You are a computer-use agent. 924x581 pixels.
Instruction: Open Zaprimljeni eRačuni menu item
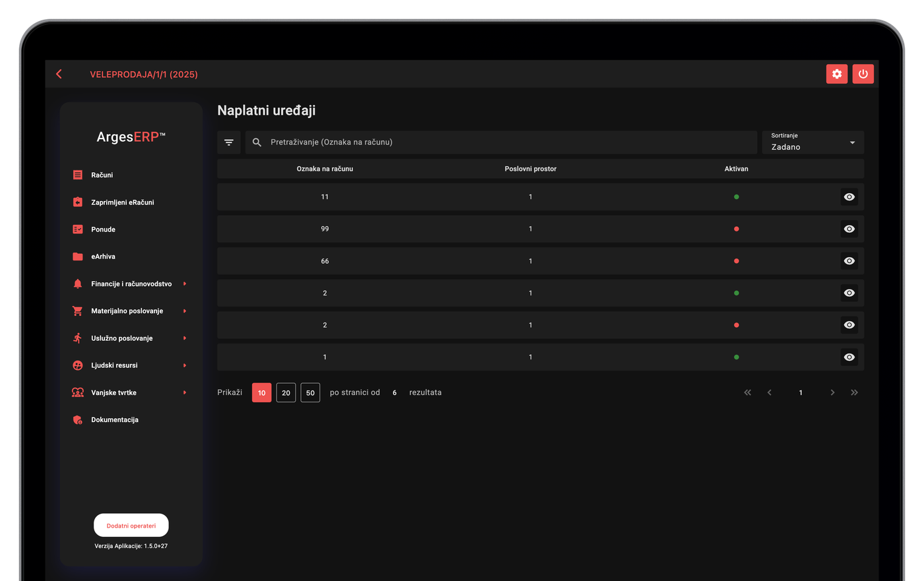click(123, 202)
